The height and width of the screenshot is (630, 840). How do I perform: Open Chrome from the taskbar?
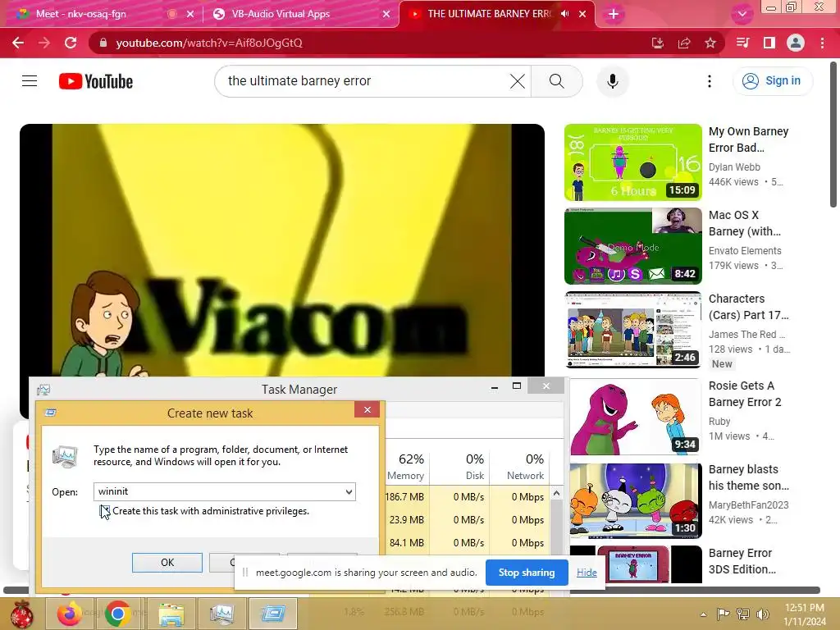click(118, 614)
